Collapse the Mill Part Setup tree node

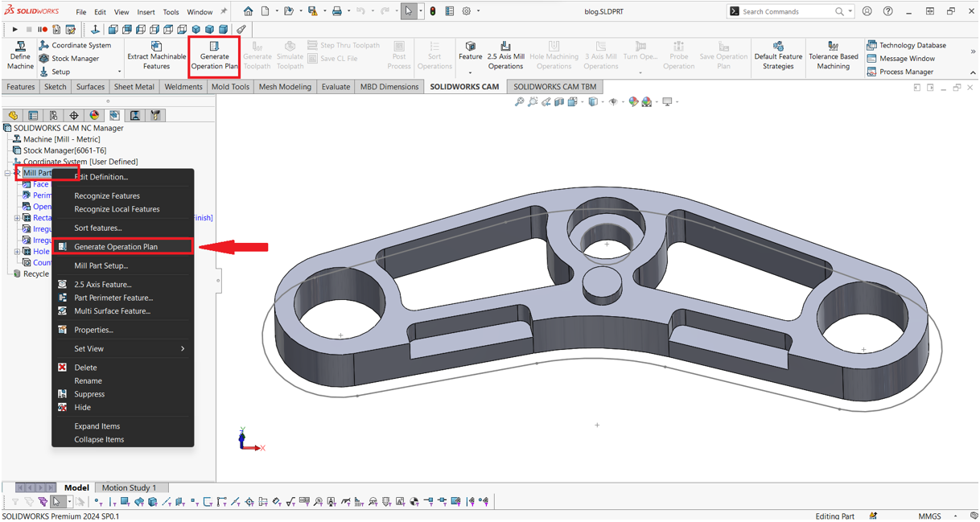point(7,173)
